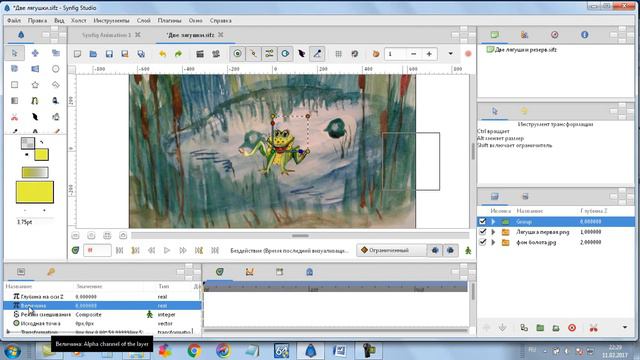This screenshot has height=360, width=640.
Task: Expand the фон болота.jpg layer
Action: 493,242
